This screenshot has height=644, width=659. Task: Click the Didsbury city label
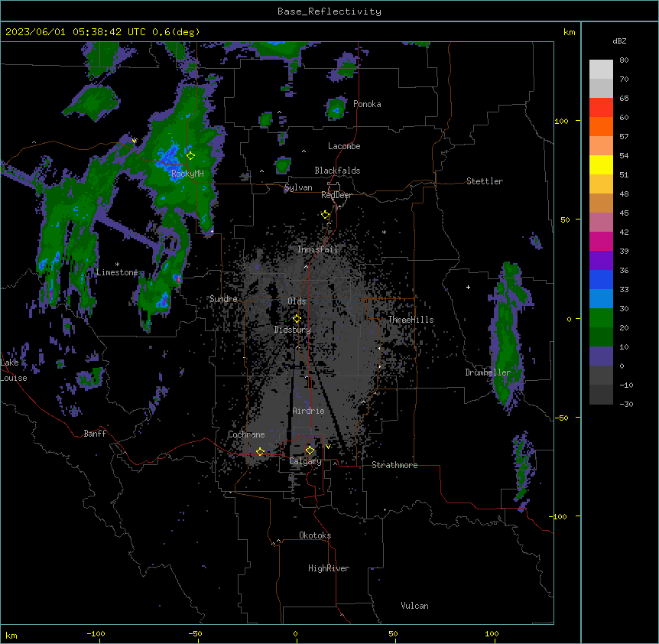click(x=293, y=330)
